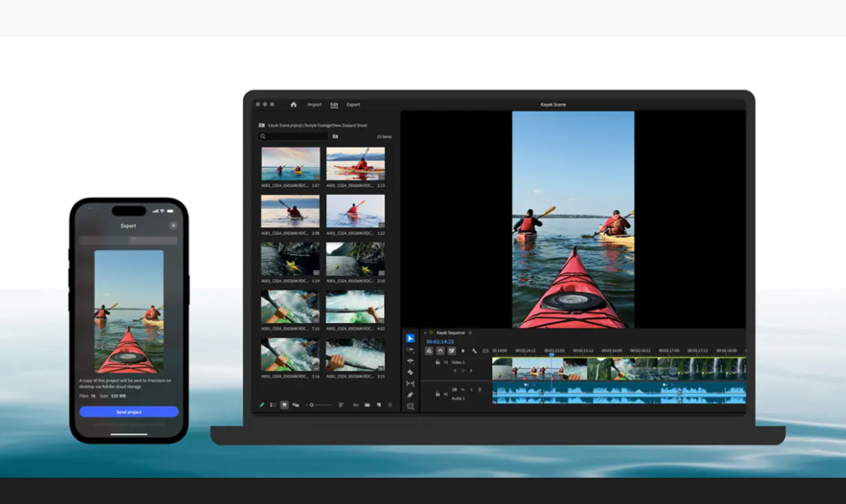
Task: Open the filter bin content menu beside search
Action: coord(335,135)
